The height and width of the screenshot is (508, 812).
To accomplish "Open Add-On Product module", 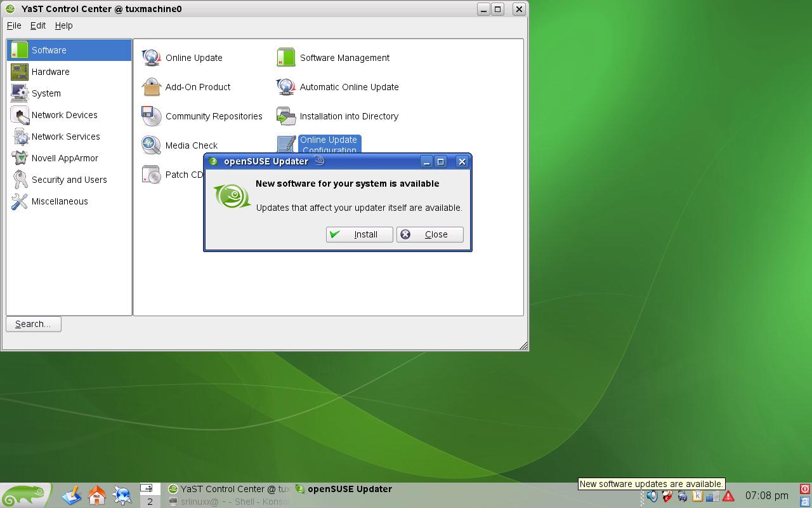I will tap(186, 87).
